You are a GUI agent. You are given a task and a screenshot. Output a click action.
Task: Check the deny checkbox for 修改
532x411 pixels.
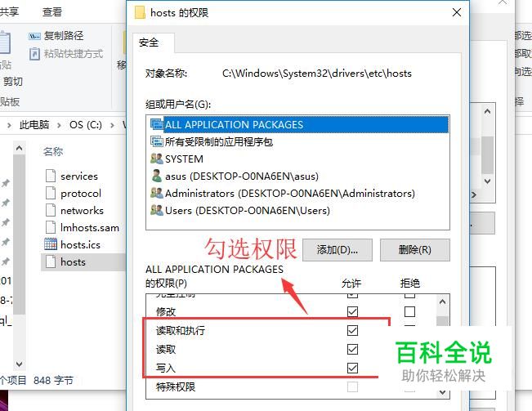pyautogui.click(x=409, y=311)
